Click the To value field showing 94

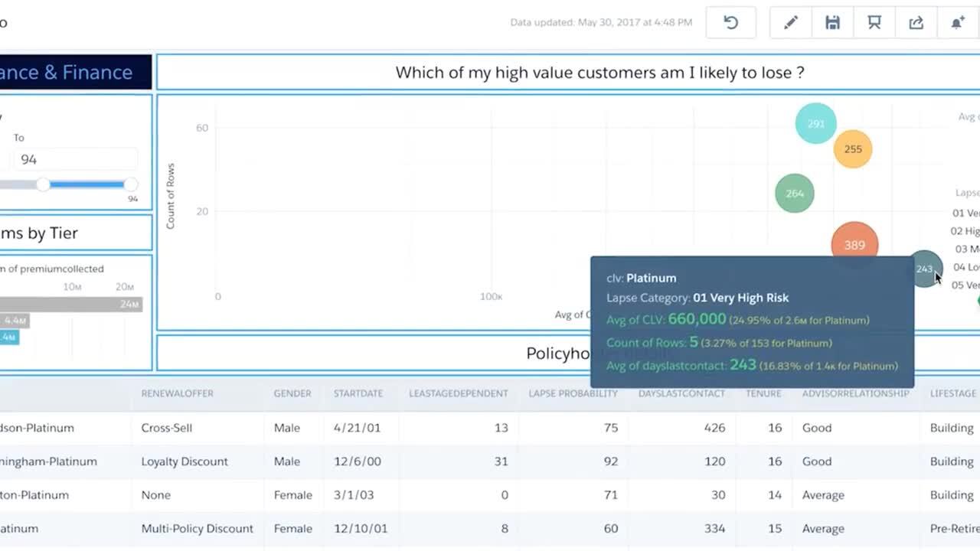click(73, 159)
